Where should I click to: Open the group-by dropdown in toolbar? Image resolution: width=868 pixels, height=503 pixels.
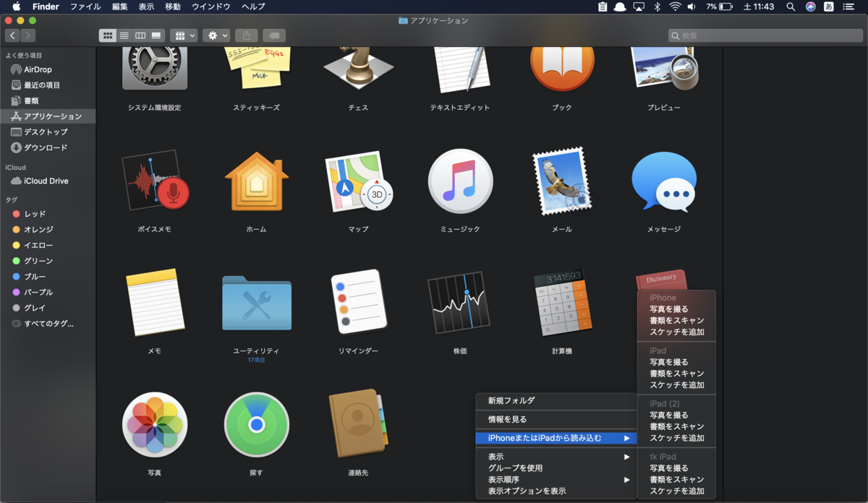(x=184, y=35)
